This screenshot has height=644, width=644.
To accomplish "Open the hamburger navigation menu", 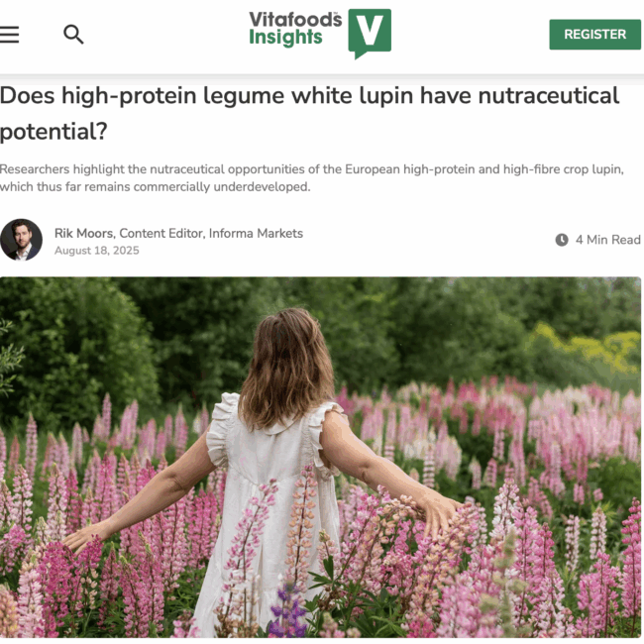I will tap(9, 35).
